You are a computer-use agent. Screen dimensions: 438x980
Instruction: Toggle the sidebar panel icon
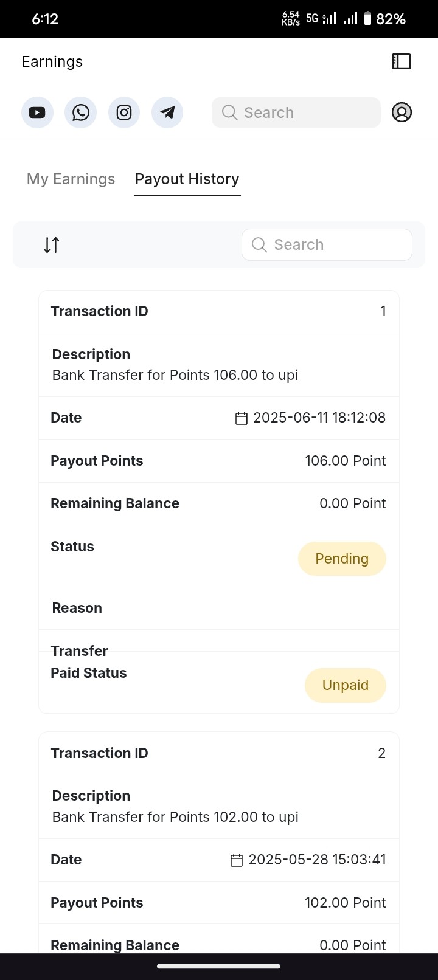coord(401,61)
